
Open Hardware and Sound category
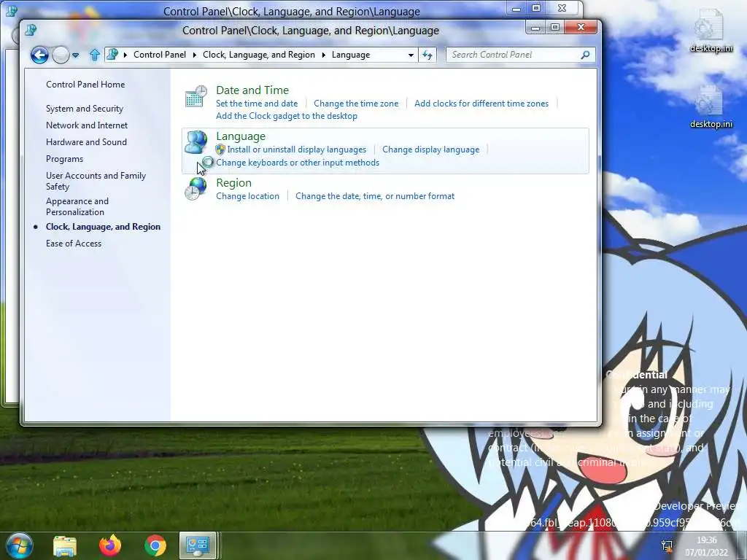click(x=86, y=142)
